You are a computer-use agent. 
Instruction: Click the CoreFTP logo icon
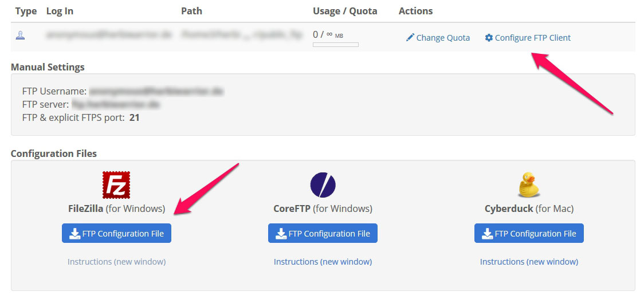(323, 185)
